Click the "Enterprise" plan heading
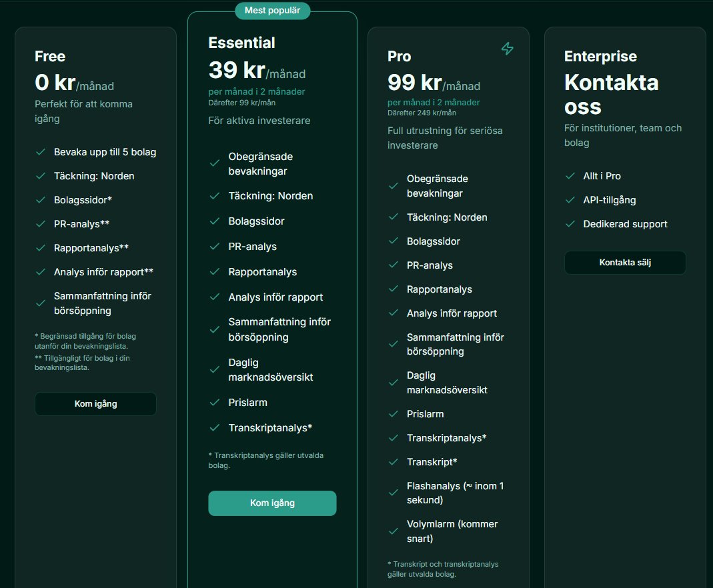The width and height of the screenshot is (713, 588). 600,57
